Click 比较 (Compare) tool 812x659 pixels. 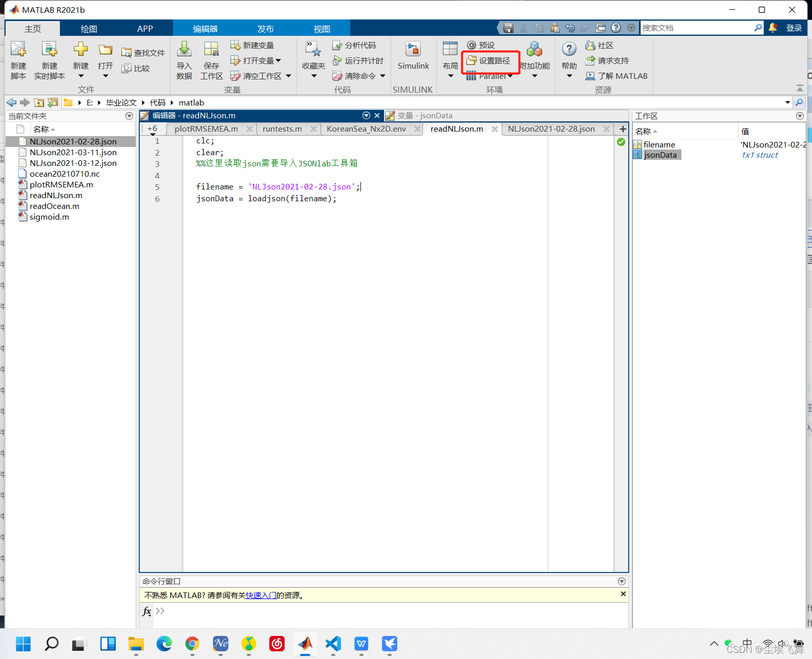[136, 68]
